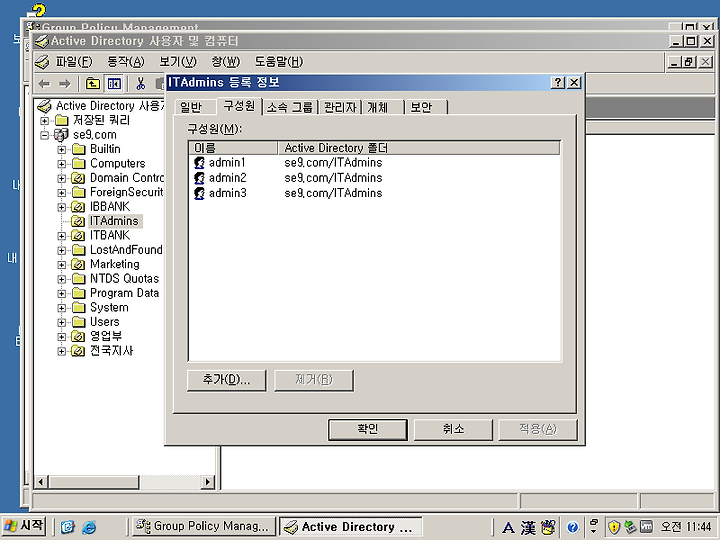Screen dimensions: 720x540
Task: Click the ITAdmins OU folder icon
Action: click(78, 221)
